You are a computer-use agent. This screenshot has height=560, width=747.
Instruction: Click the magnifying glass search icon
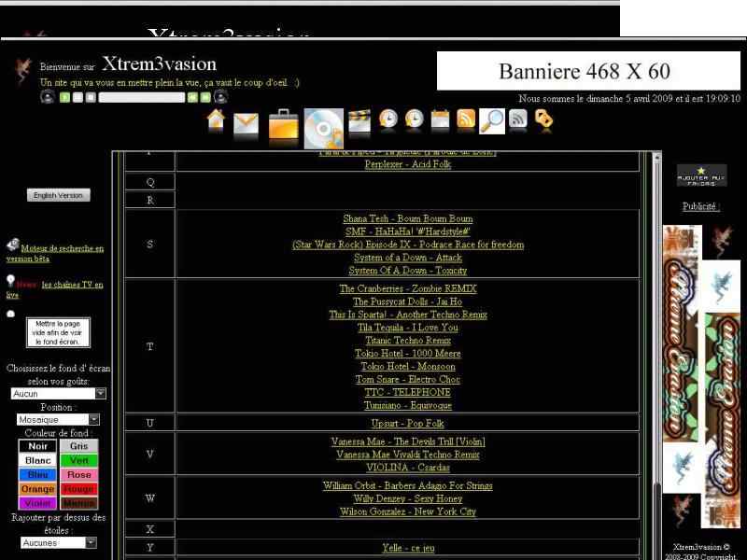491,121
